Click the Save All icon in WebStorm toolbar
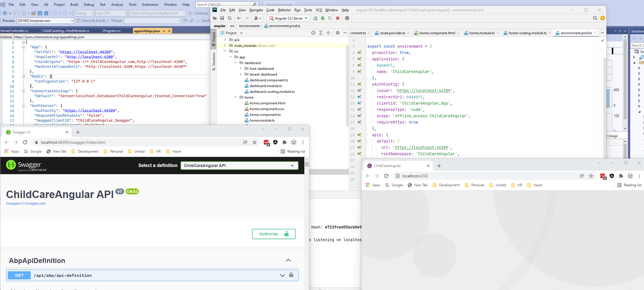The width and height of the screenshot is (644, 290). 222,18
